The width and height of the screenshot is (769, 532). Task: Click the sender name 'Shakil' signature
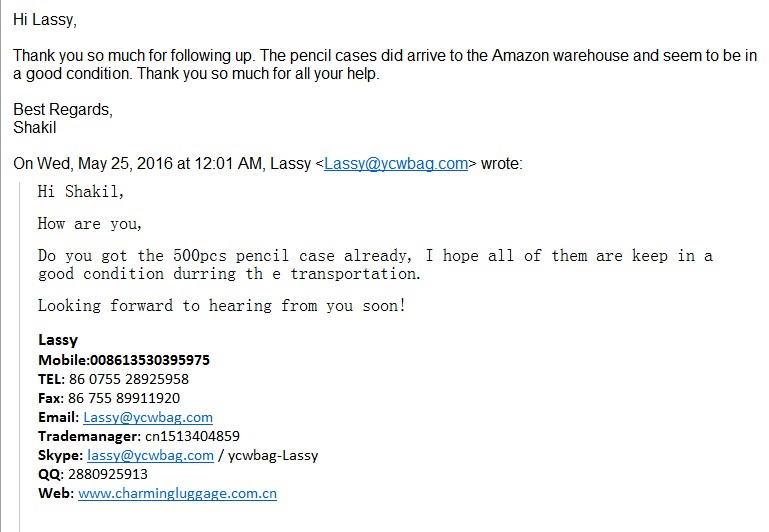tap(35, 127)
